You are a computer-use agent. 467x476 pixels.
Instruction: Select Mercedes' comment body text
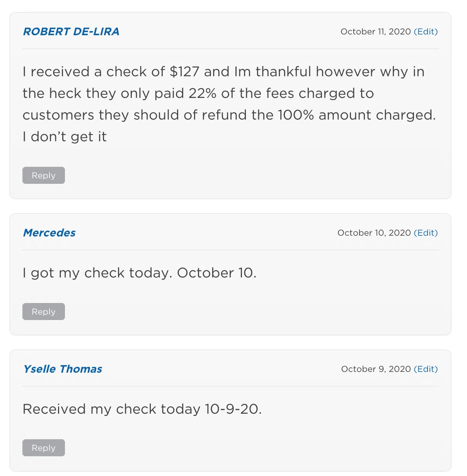(140, 273)
